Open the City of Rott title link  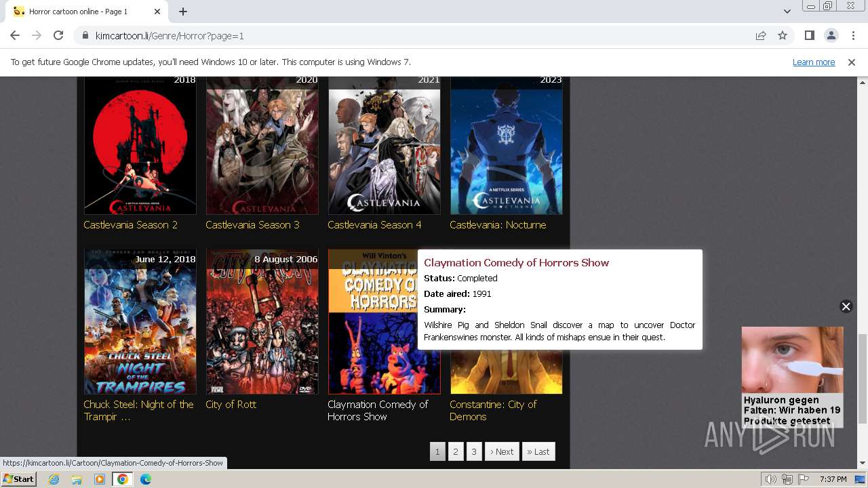tap(231, 405)
